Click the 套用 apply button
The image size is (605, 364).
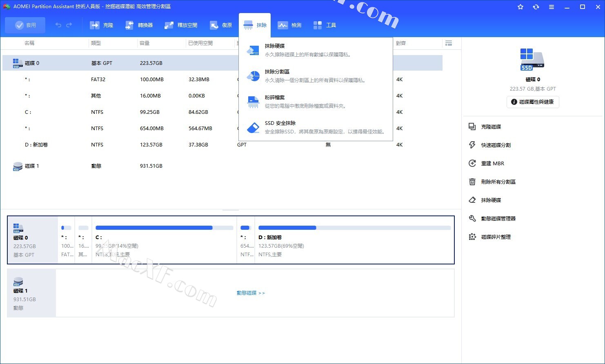(x=25, y=25)
